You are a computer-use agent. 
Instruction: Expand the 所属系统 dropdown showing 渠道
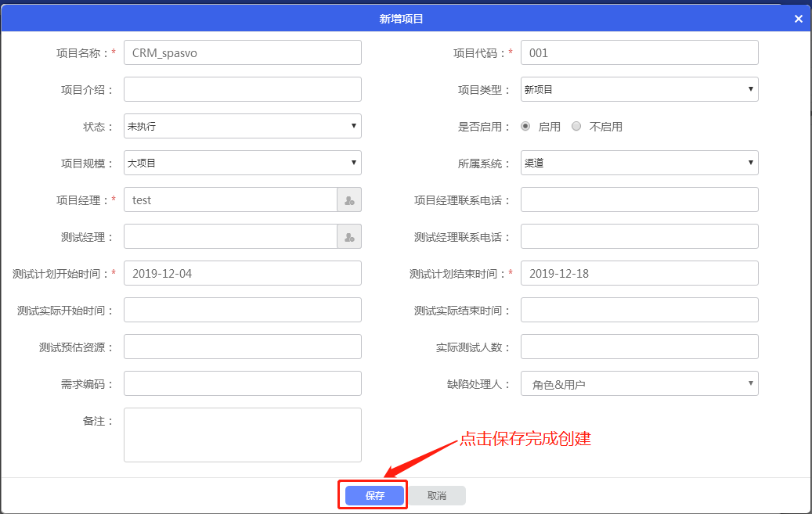[x=639, y=163]
